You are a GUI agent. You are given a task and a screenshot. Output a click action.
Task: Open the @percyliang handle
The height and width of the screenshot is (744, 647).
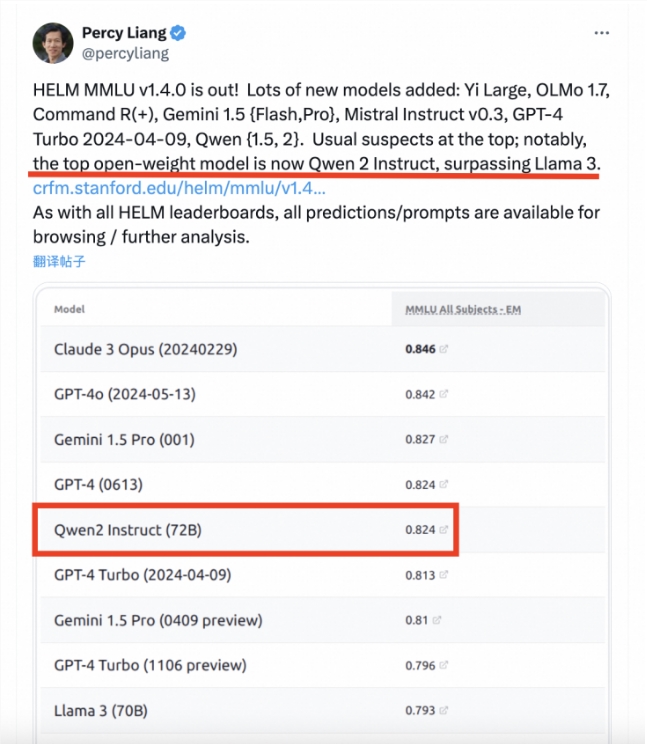[x=125, y=54]
